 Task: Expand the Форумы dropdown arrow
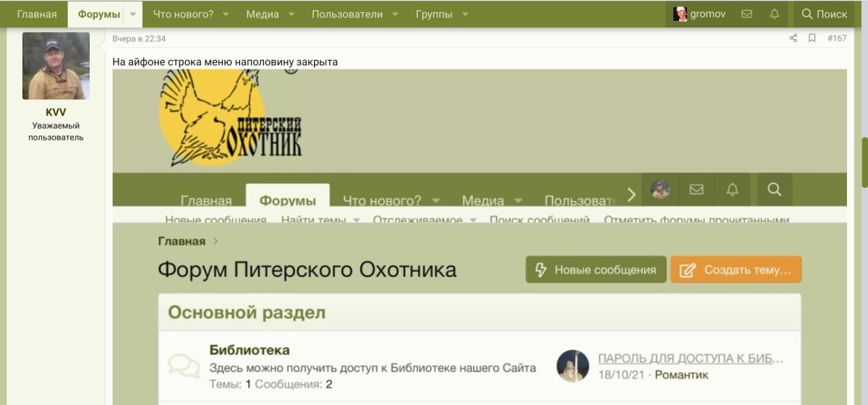point(133,14)
